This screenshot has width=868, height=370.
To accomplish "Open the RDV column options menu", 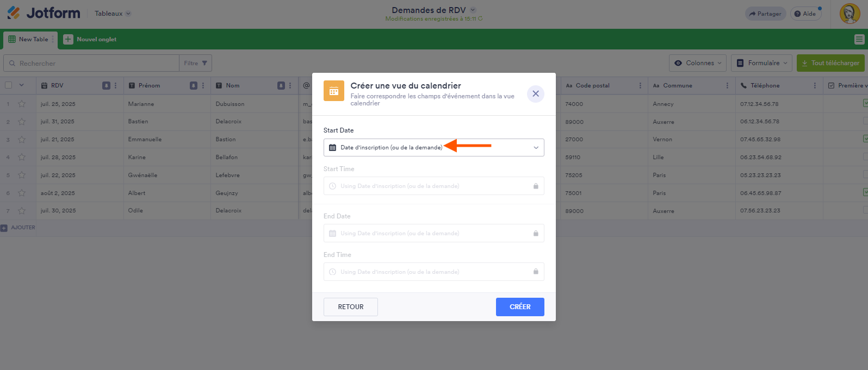I will click(115, 85).
